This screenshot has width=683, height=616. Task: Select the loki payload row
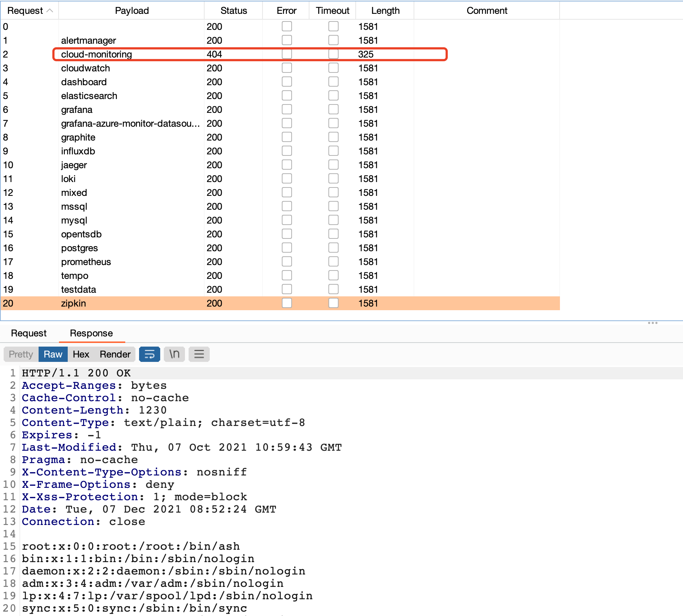[x=280, y=179]
